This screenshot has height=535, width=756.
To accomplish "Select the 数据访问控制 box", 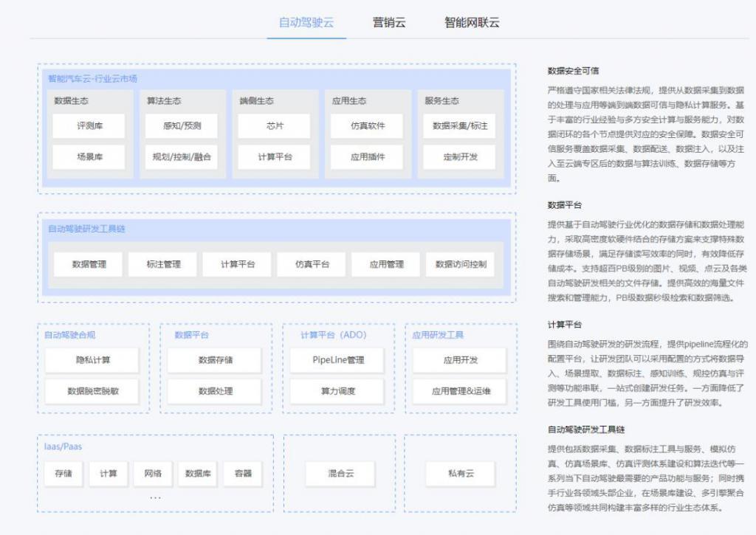I will point(461,264).
